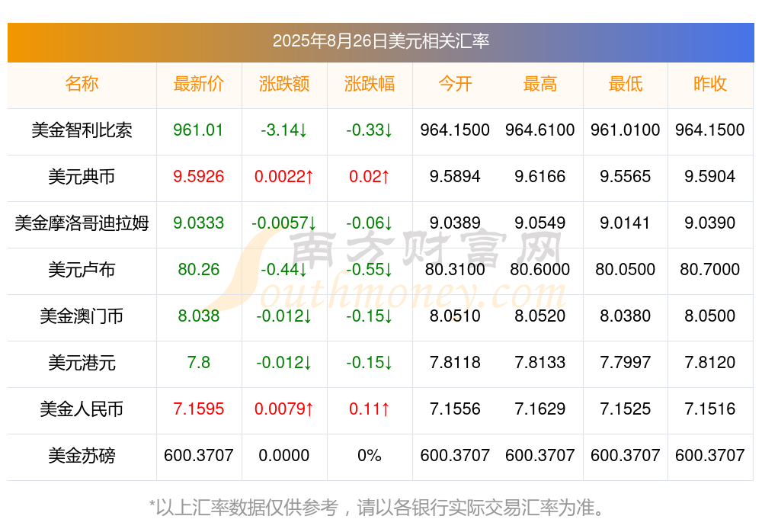Click the exchange-rate disclaimer footnote text
Viewport: 762px width, 532px height.
[x=376, y=508]
